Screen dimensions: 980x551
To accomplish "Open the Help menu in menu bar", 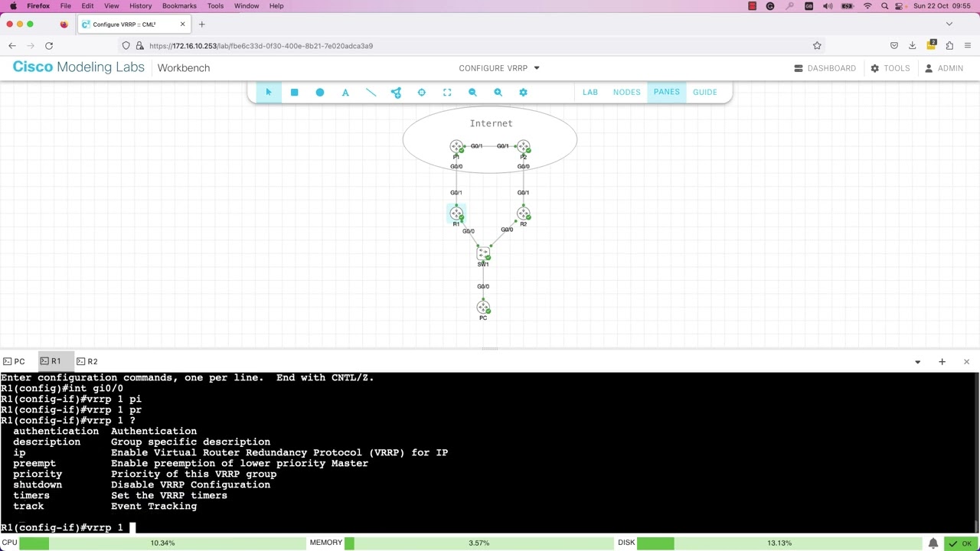I will (x=276, y=6).
